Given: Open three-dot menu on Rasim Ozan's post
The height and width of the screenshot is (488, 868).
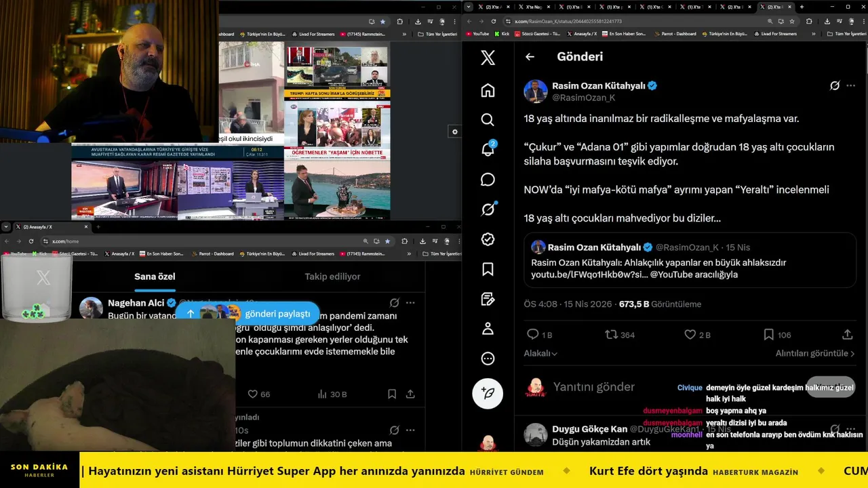Looking at the screenshot, I should point(851,86).
